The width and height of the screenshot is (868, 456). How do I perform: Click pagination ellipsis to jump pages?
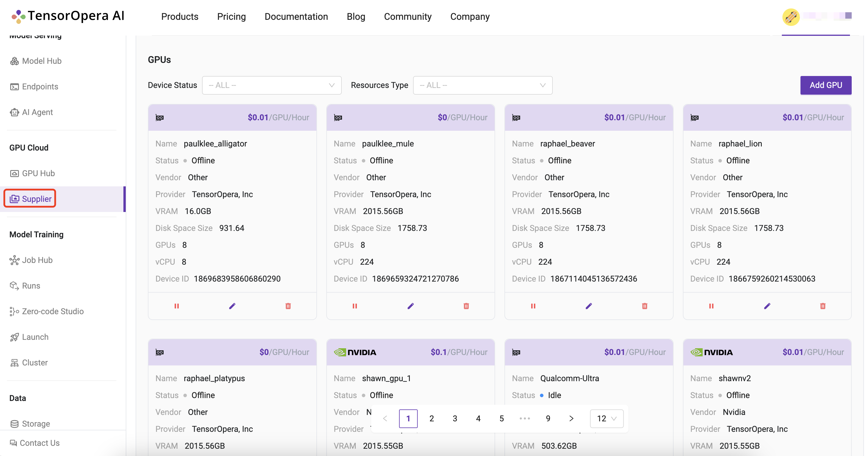click(525, 419)
